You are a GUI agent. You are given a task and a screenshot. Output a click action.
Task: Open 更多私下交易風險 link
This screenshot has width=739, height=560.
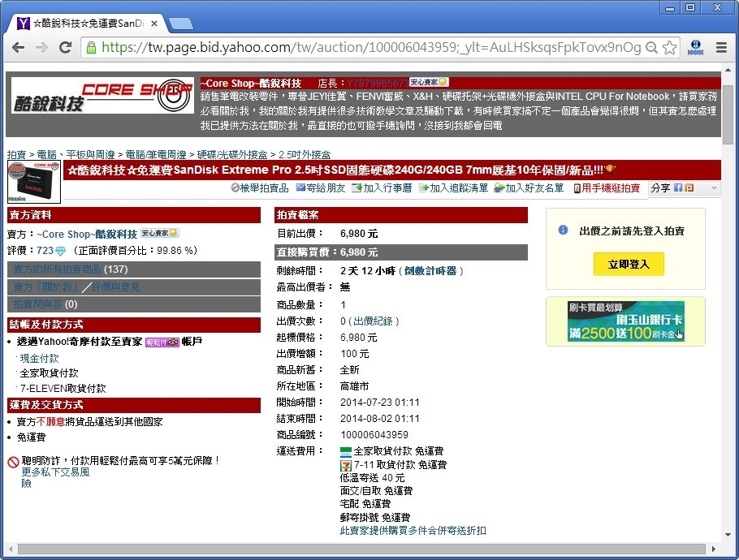pyautogui.click(x=55, y=477)
